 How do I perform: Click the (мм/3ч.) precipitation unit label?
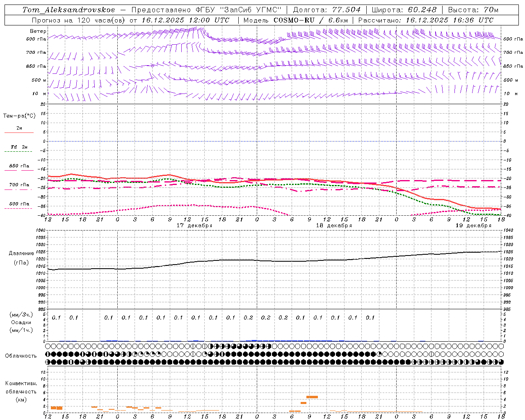pyautogui.click(x=21, y=315)
